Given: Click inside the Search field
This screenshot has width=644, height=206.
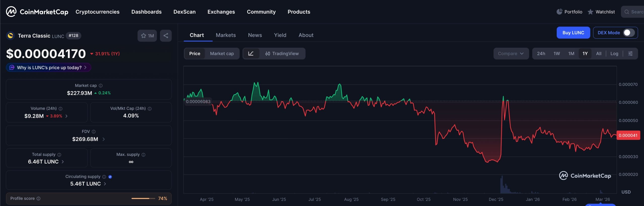Looking at the screenshot, I should coord(633,12).
